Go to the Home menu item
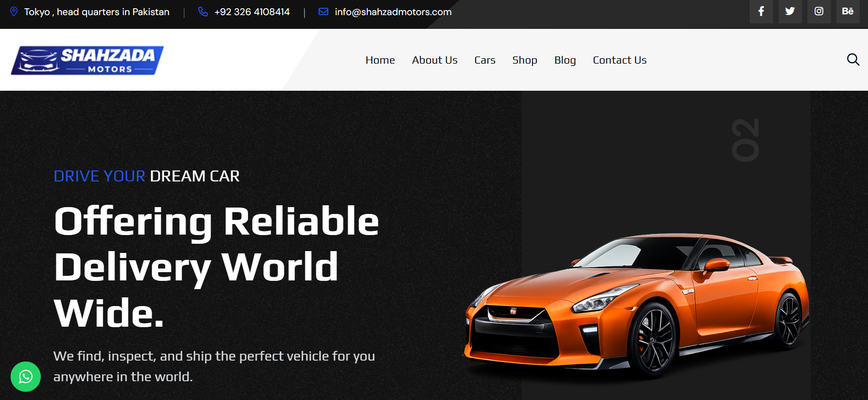This screenshot has width=868, height=400. point(380,60)
